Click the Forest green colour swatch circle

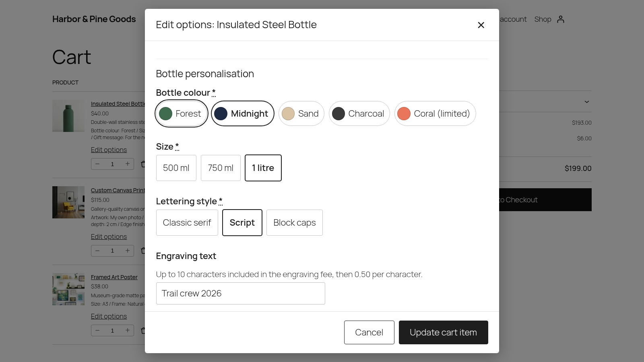(165, 113)
